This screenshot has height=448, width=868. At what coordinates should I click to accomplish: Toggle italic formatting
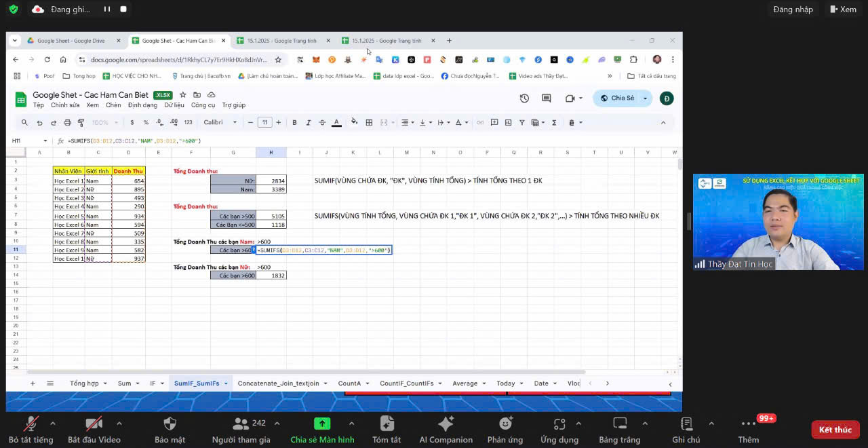click(x=308, y=123)
